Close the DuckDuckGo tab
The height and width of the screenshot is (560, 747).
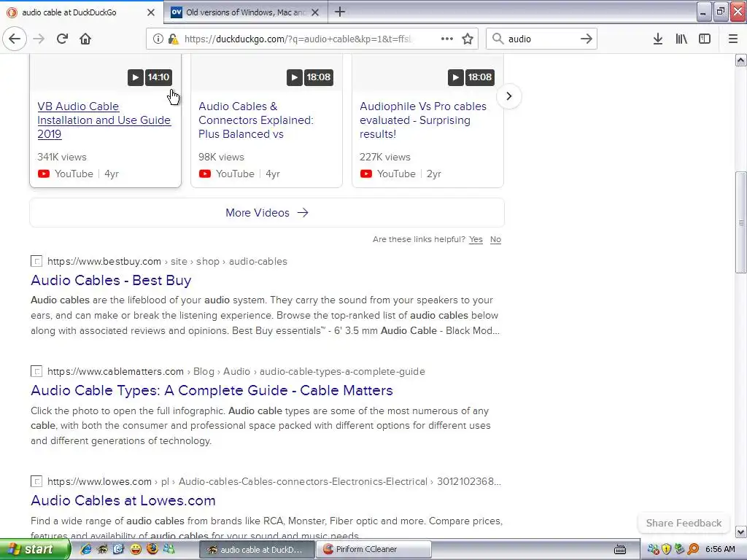(x=150, y=12)
